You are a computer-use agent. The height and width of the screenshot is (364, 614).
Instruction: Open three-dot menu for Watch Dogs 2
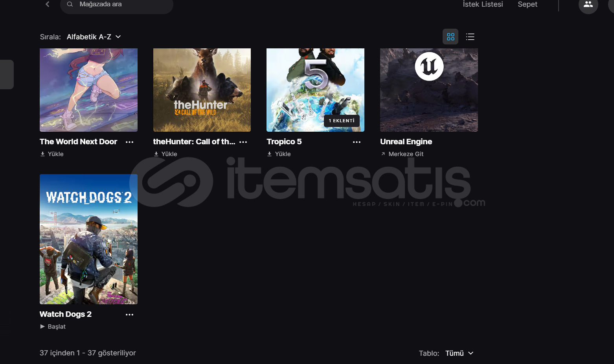pyautogui.click(x=129, y=314)
